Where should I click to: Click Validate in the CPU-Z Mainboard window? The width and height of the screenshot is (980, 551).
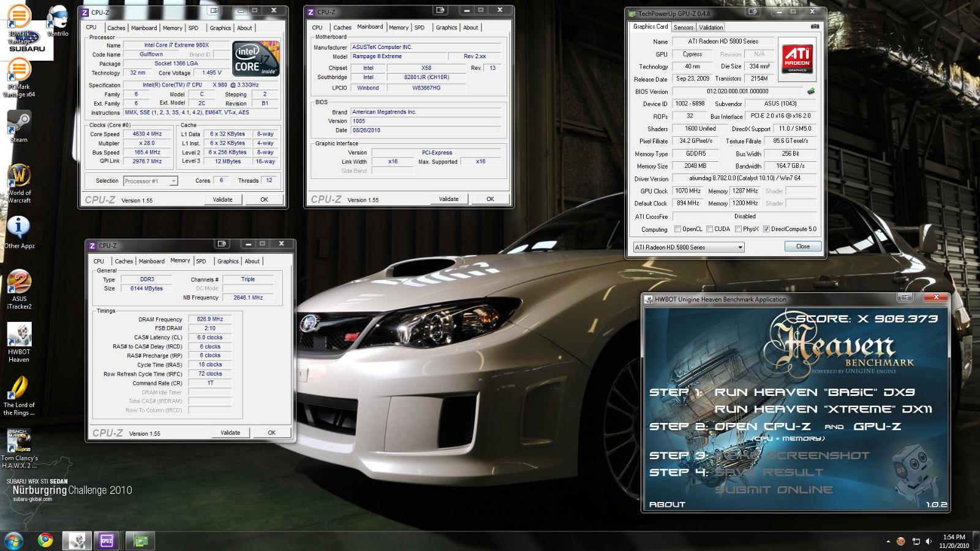448,199
